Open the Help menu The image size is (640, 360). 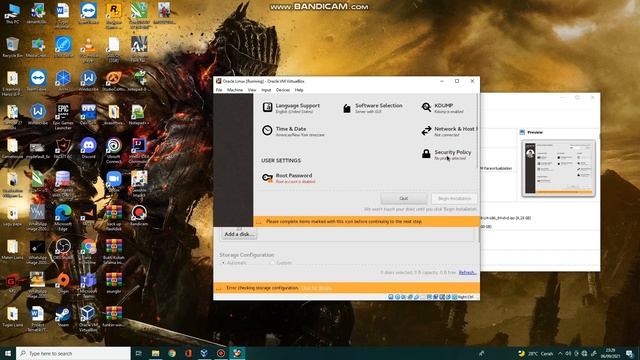[299, 90]
